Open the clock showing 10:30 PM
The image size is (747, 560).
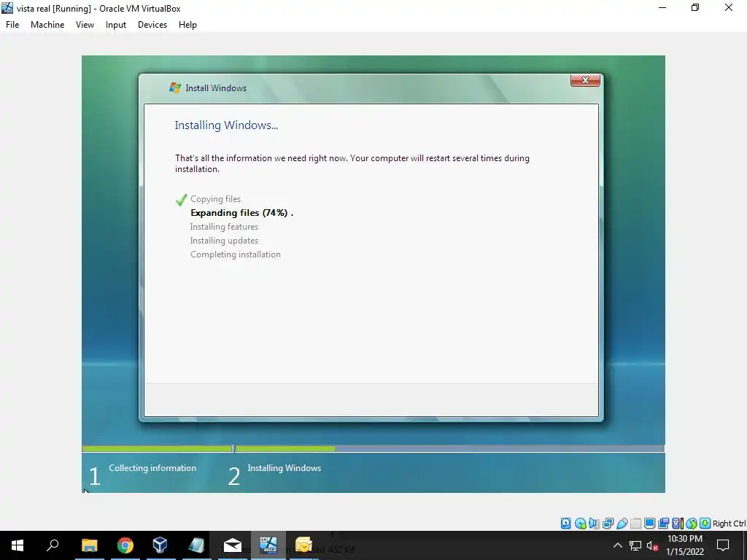coord(685,545)
